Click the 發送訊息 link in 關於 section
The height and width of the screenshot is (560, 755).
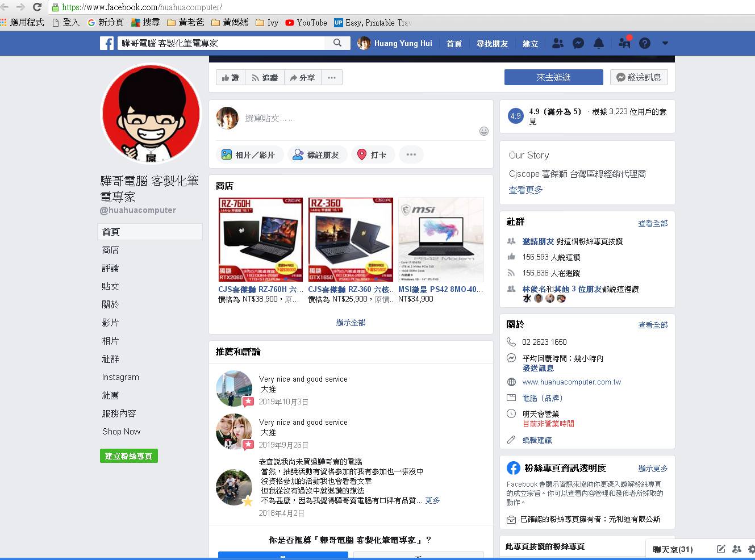pyautogui.click(x=538, y=368)
